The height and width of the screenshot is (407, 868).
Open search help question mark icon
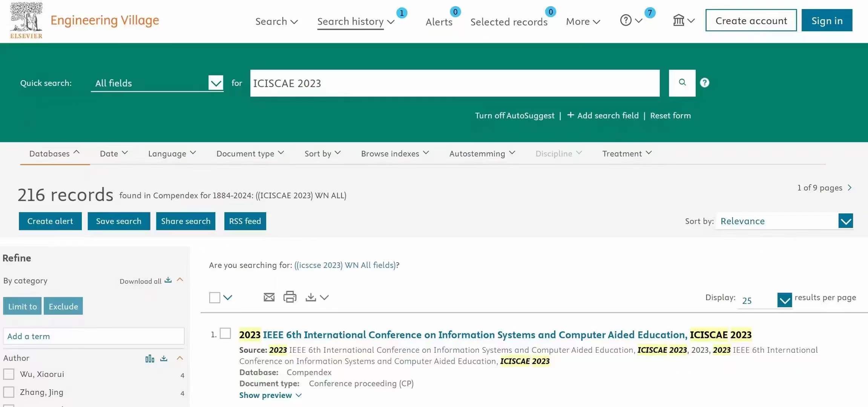coord(704,83)
